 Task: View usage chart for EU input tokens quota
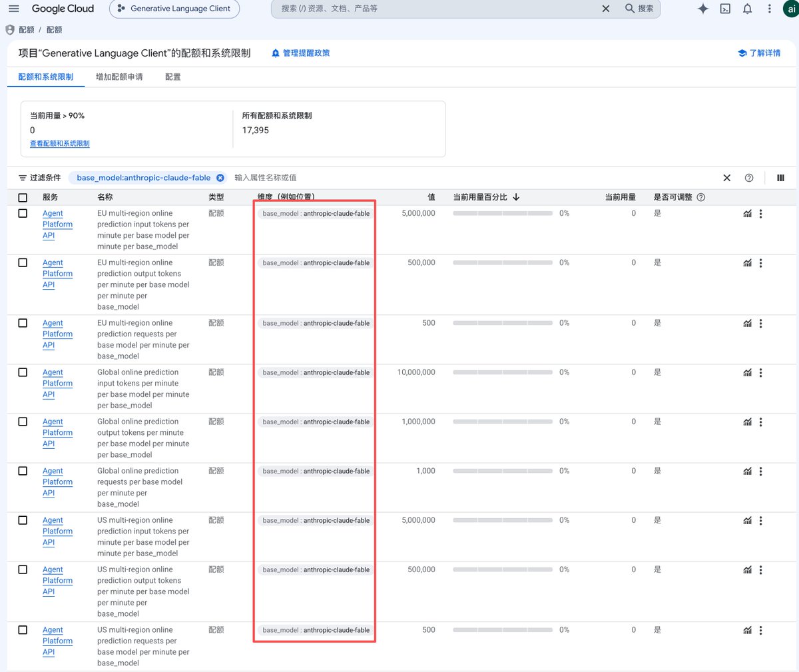click(748, 214)
